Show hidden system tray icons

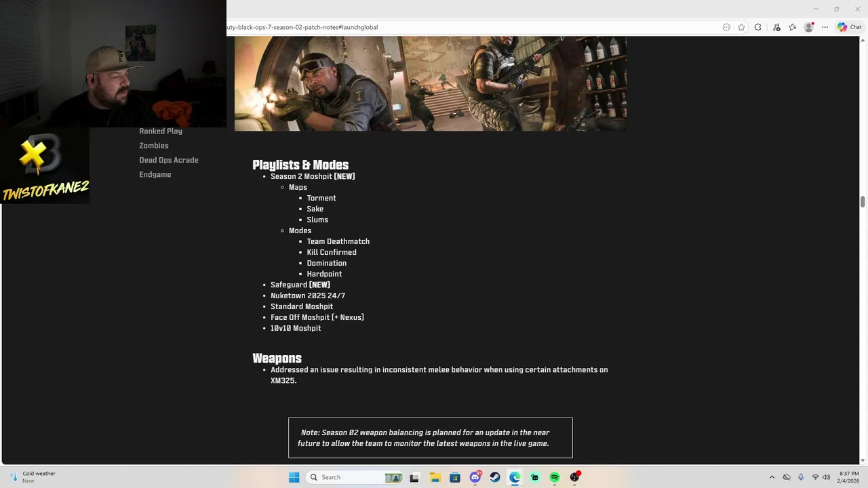tap(772, 477)
